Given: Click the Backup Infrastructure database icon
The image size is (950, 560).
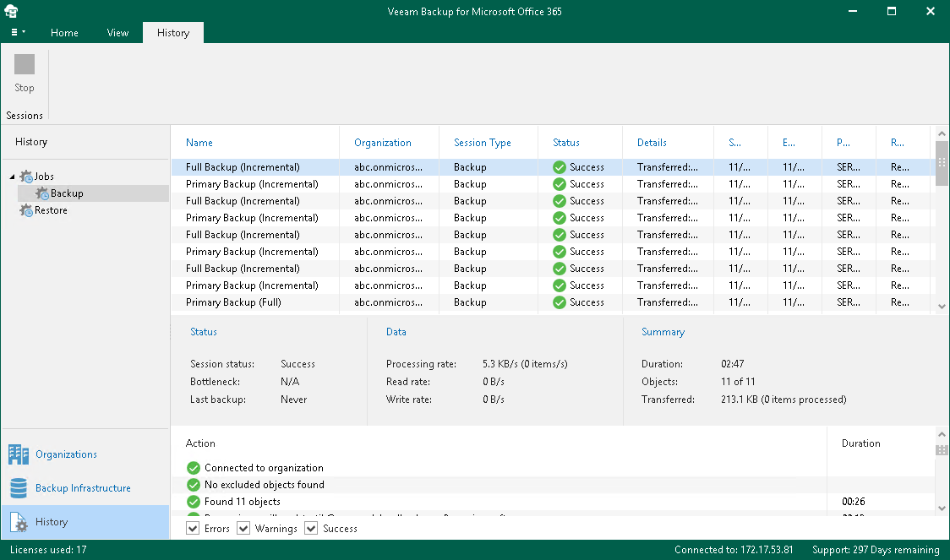Looking at the screenshot, I should tap(19, 488).
